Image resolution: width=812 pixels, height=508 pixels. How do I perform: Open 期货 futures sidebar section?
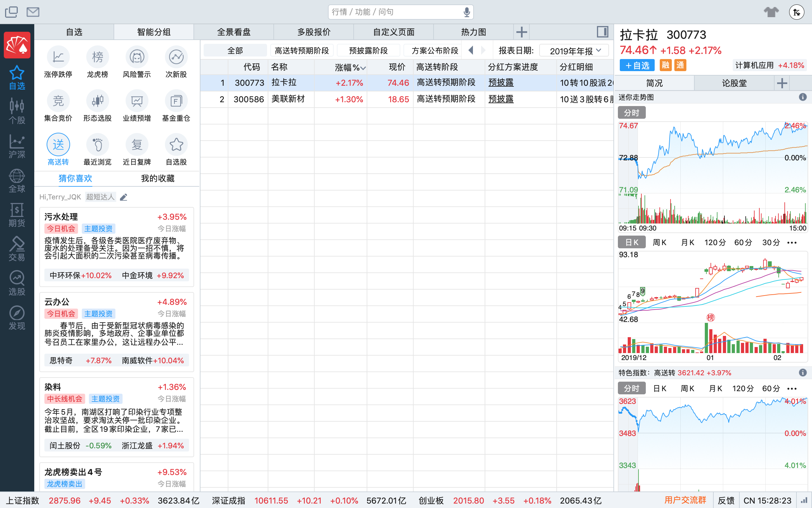point(17,215)
